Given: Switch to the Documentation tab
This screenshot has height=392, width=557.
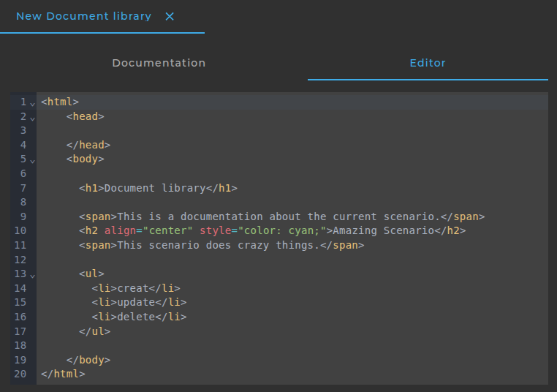Looking at the screenshot, I should tap(159, 63).
